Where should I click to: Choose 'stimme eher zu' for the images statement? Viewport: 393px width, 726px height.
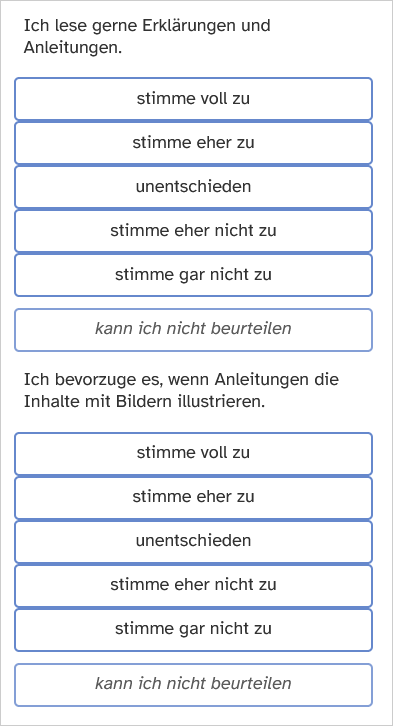193,498
